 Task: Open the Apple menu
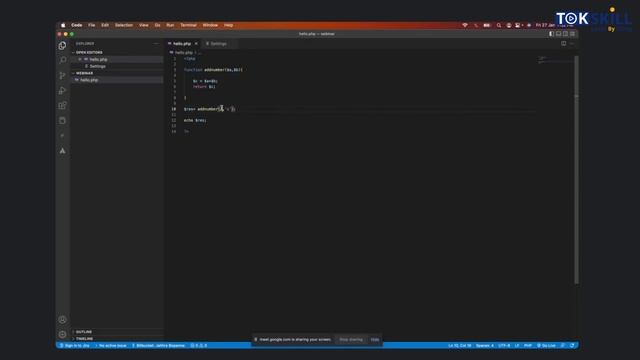(x=63, y=25)
